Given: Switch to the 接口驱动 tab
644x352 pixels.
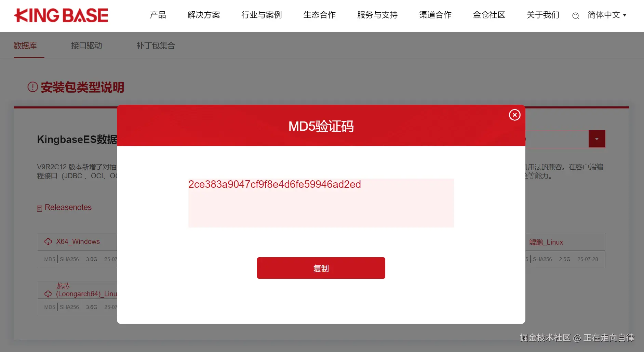Looking at the screenshot, I should (86, 45).
